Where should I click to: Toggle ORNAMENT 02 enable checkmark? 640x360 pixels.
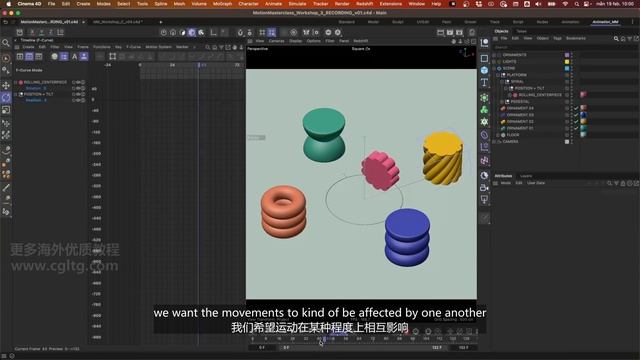[576, 122]
